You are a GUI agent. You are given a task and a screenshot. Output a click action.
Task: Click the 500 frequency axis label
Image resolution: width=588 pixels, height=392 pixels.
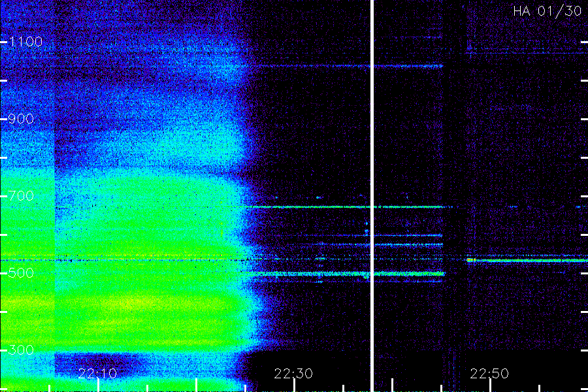click(x=21, y=272)
